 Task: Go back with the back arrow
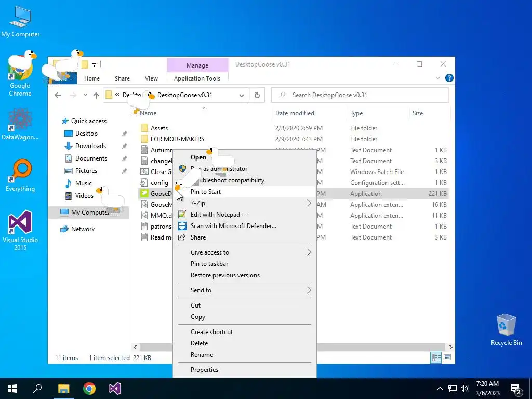click(x=58, y=96)
